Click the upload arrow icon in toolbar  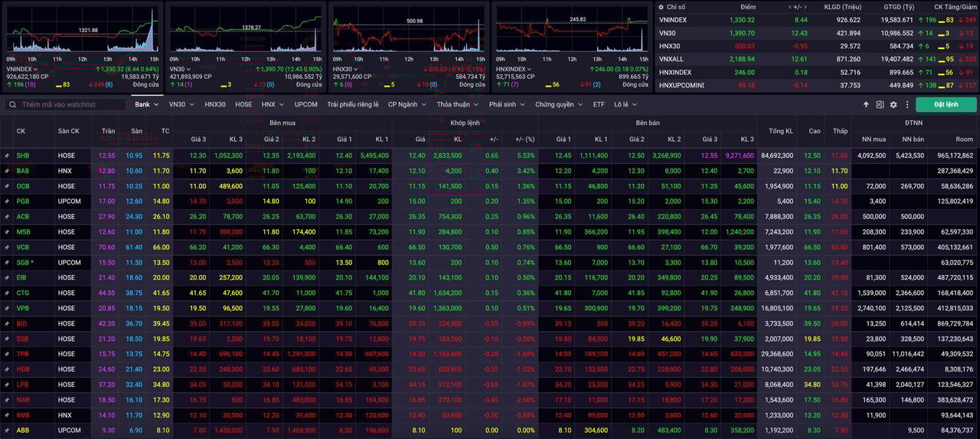click(x=866, y=105)
